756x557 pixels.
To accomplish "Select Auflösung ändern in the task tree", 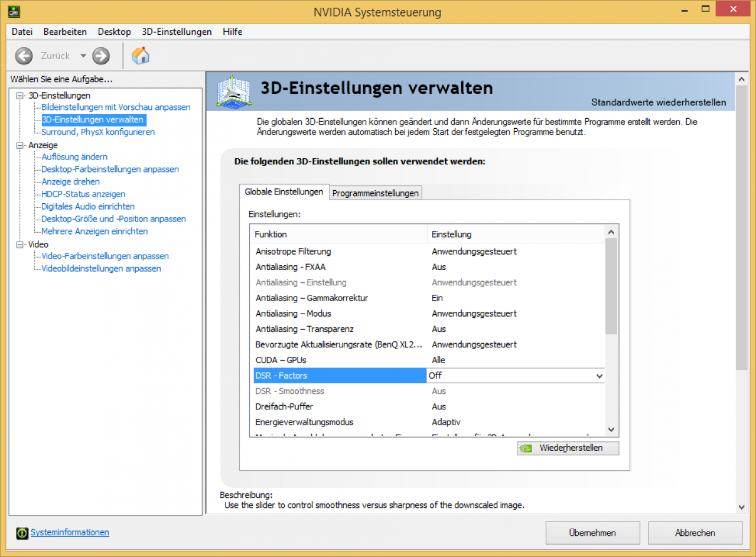I will pos(74,157).
